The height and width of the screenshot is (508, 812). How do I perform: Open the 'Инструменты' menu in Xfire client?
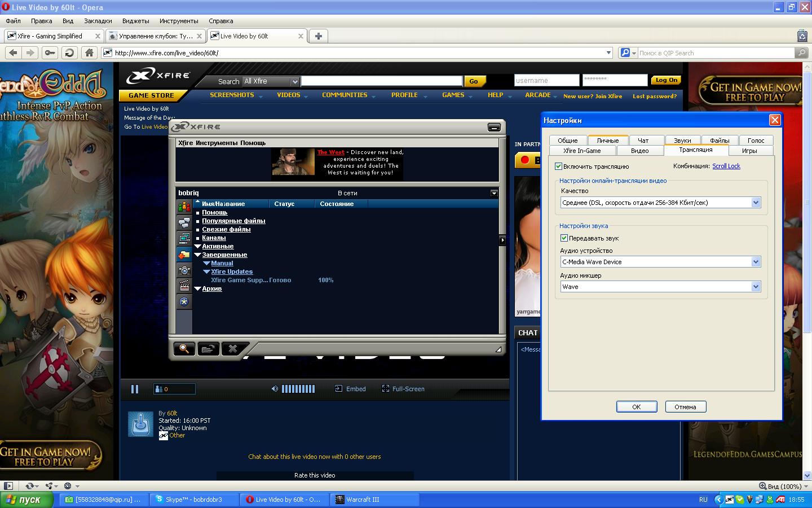coord(217,143)
